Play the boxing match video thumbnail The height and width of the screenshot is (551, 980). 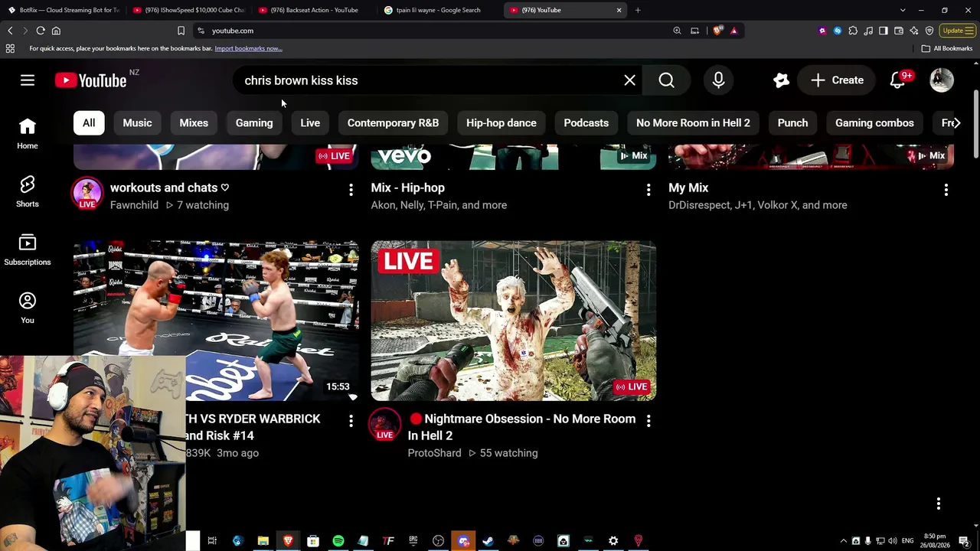coord(216,321)
